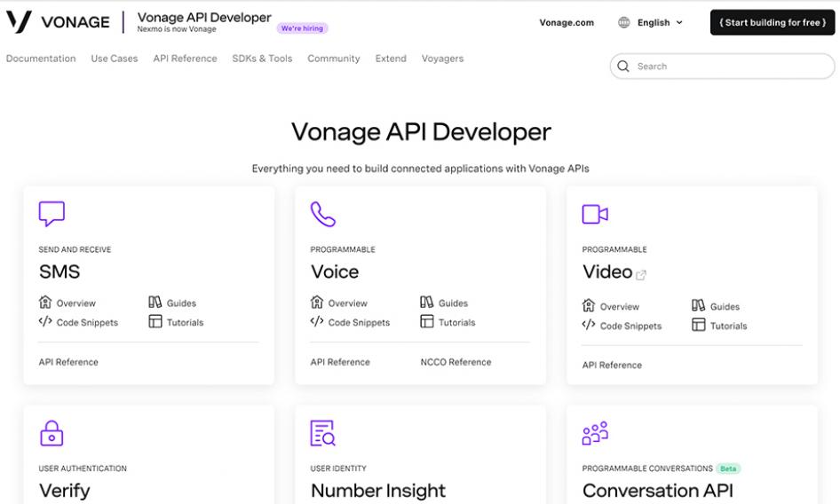Click the Number Insight document search icon

point(323,433)
